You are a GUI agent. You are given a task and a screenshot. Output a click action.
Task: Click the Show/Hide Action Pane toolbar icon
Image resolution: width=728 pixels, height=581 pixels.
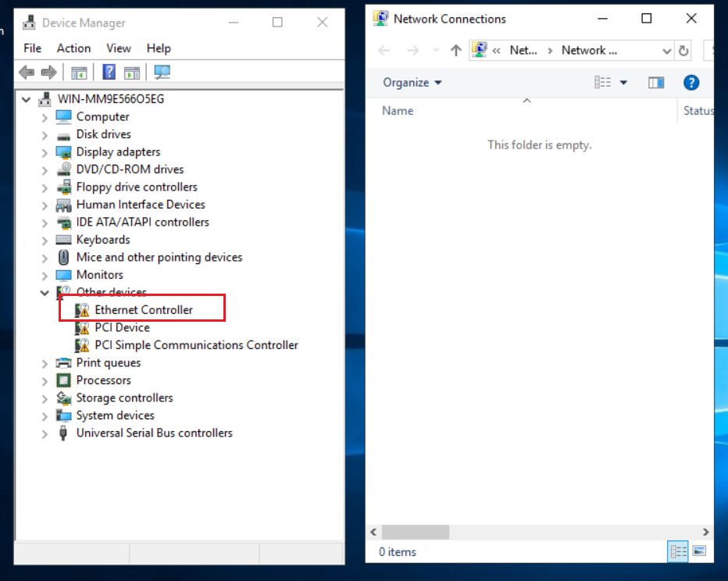[x=132, y=73]
